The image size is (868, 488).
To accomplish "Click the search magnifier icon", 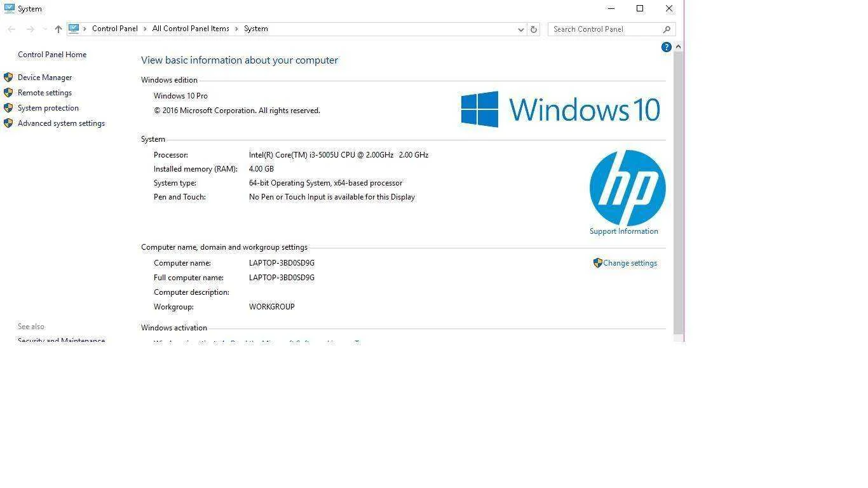I will (x=667, y=29).
